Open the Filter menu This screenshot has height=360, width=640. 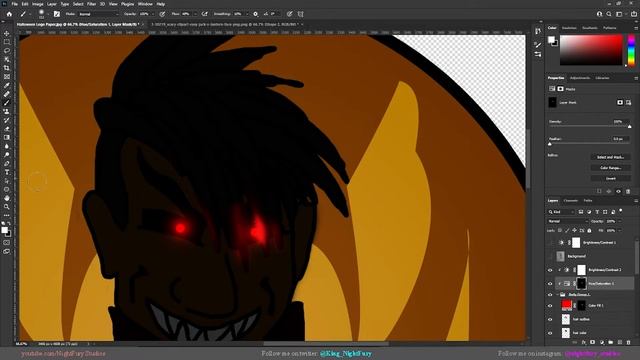click(91, 4)
